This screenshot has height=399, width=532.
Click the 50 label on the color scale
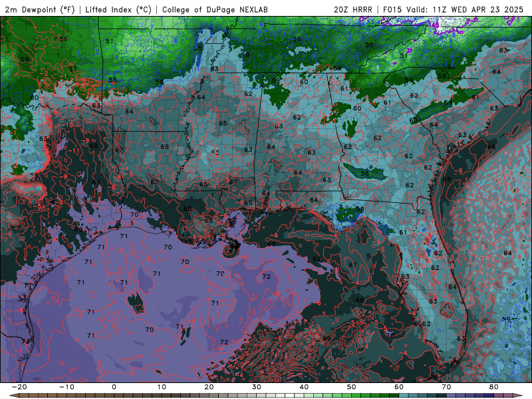(x=352, y=387)
